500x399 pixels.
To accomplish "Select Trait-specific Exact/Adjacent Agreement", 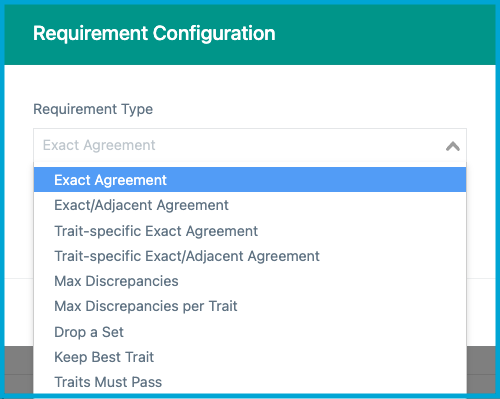I will pyautogui.click(x=250, y=256).
